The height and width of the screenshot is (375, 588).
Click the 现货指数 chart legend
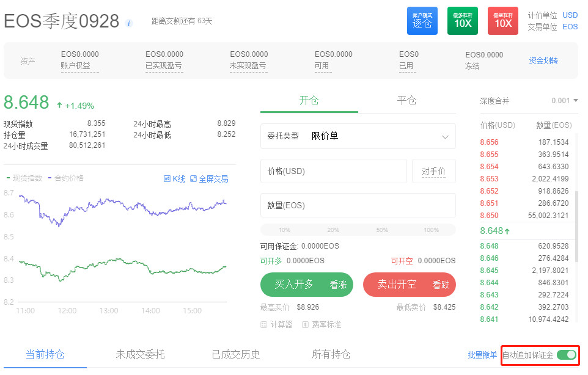click(x=24, y=178)
